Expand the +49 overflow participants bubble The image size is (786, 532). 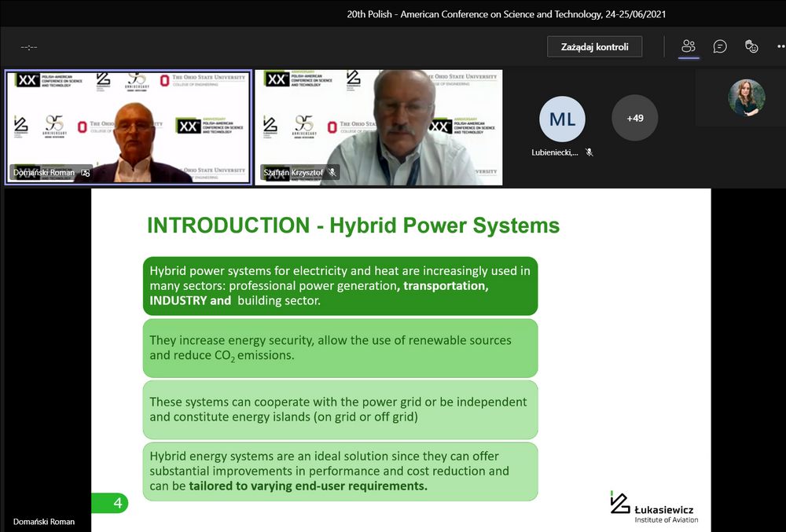coord(634,118)
